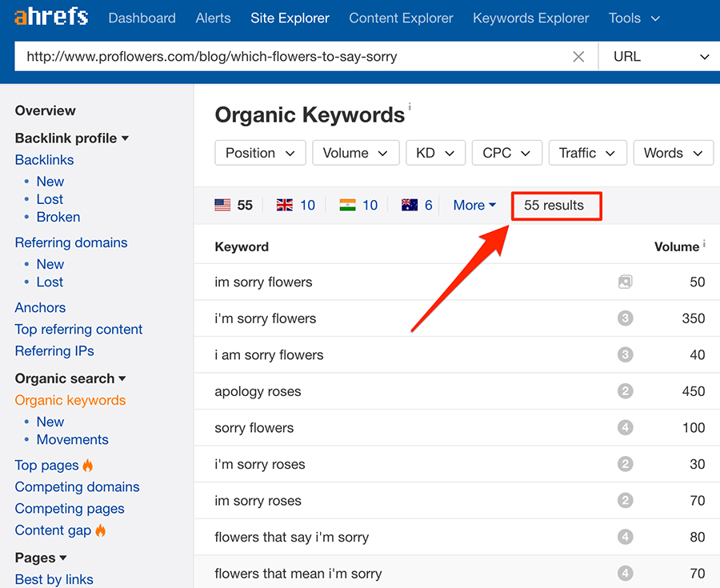Image resolution: width=720 pixels, height=588 pixels.
Task: Open Content Explorer in top navigation
Action: pyautogui.click(x=401, y=18)
